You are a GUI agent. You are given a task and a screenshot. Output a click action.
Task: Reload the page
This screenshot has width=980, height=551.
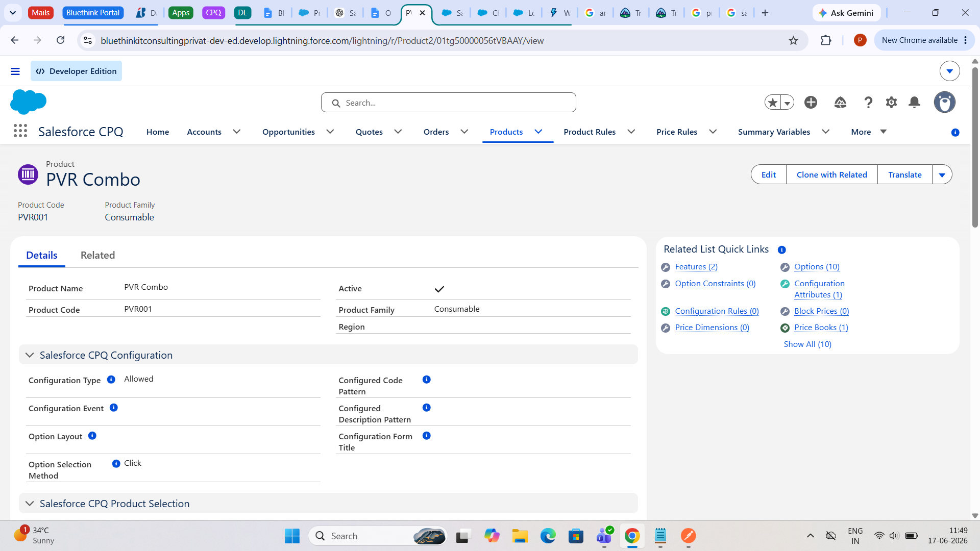[x=60, y=40]
